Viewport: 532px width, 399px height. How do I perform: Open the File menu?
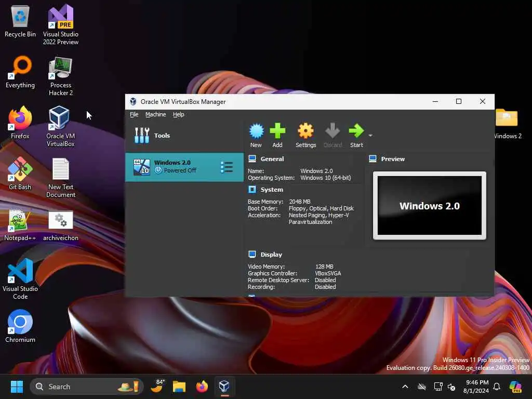[134, 114]
